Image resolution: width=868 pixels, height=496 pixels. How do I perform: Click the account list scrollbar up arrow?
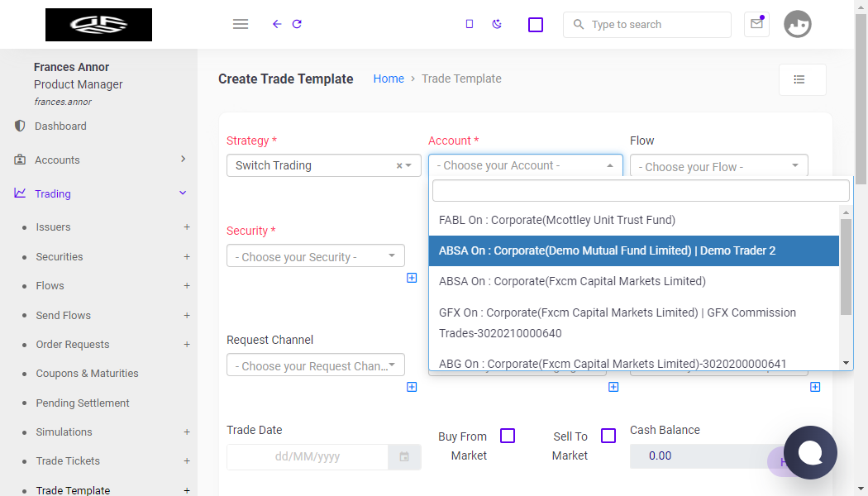[846, 212]
